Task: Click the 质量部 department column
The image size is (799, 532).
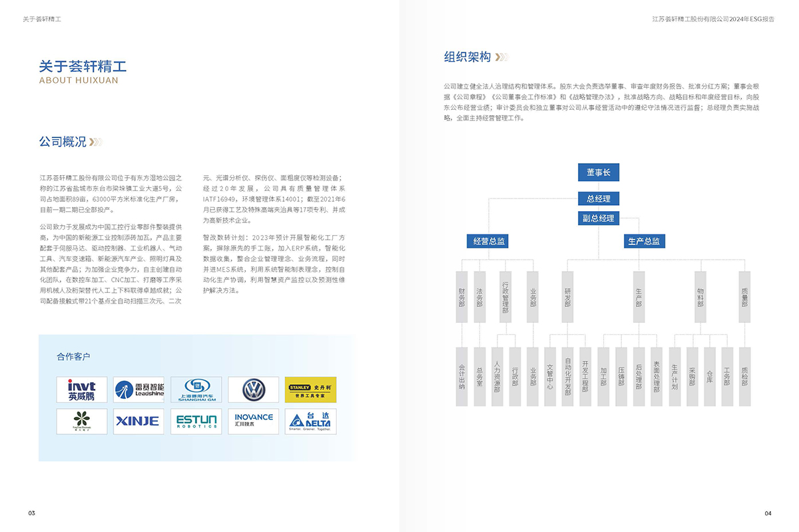Action: click(x=744, y=296)
